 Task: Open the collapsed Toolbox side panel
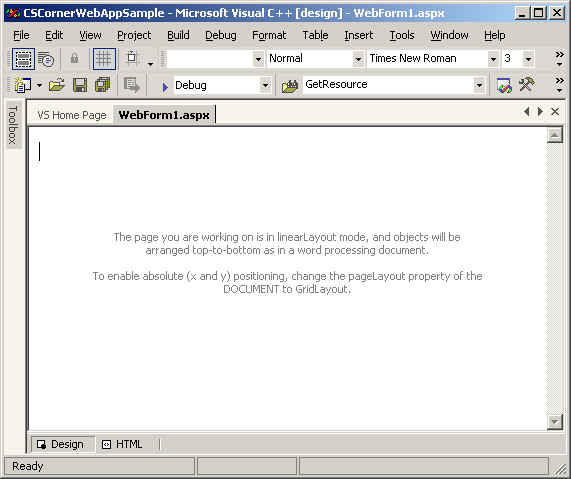pos(13,125)
